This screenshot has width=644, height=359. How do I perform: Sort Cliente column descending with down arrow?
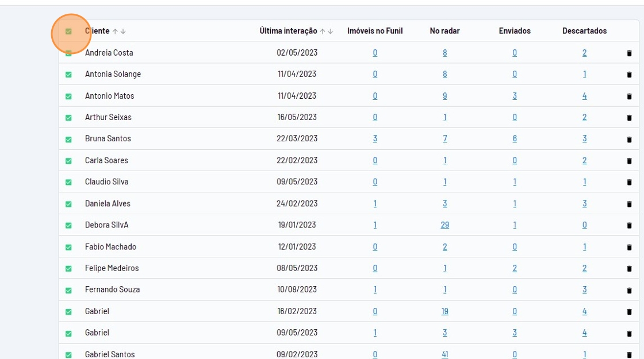pos(123,32)
